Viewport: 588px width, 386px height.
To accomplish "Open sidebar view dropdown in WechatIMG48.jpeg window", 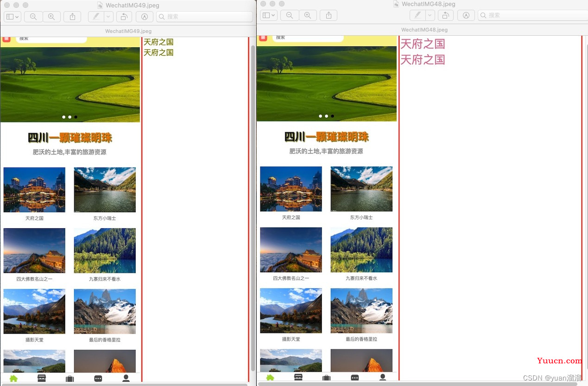I will (x=268, y=15).
